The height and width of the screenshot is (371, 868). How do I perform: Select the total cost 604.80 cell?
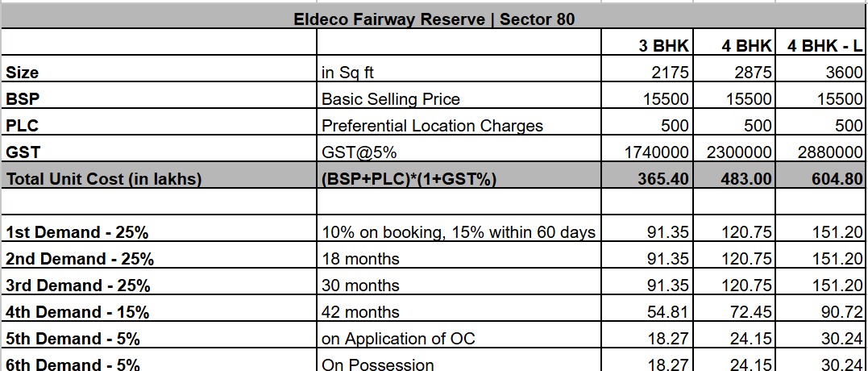[x=836, y=179]
